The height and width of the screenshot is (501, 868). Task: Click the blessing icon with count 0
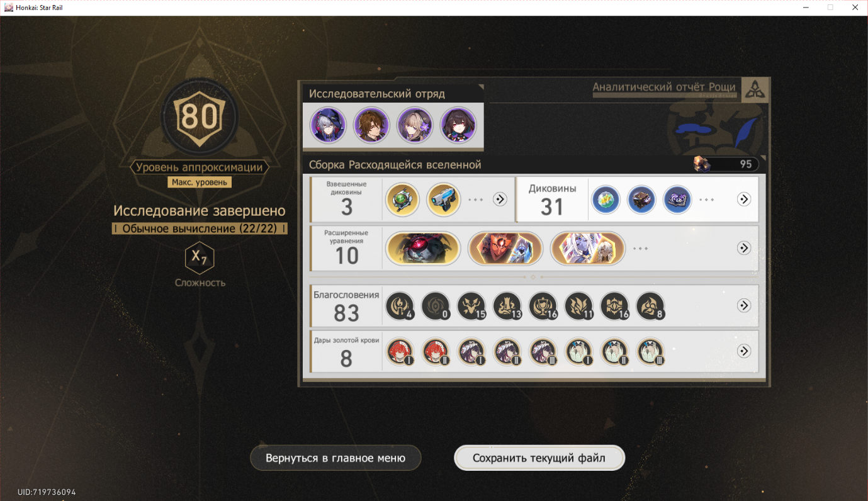[x=436, y=305]
